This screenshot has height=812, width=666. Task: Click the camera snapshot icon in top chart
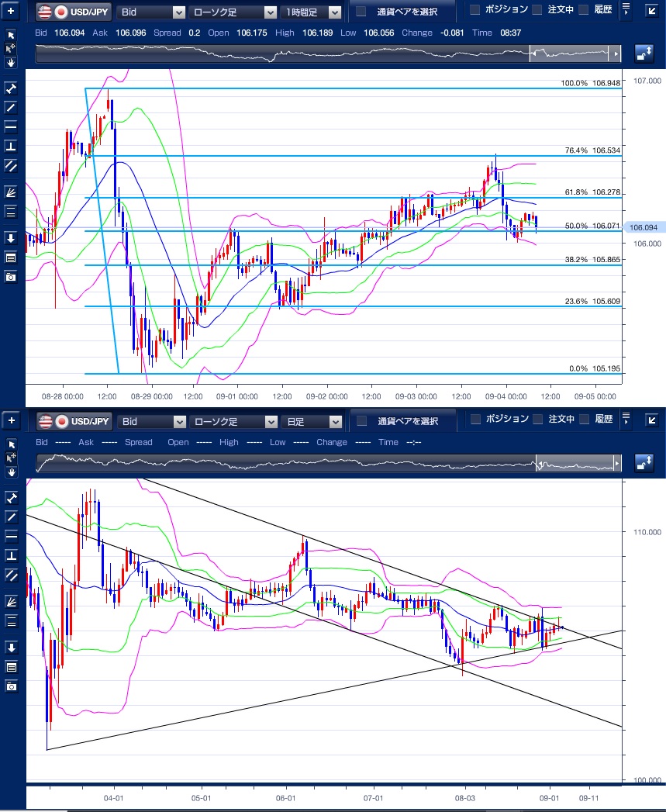11,277
